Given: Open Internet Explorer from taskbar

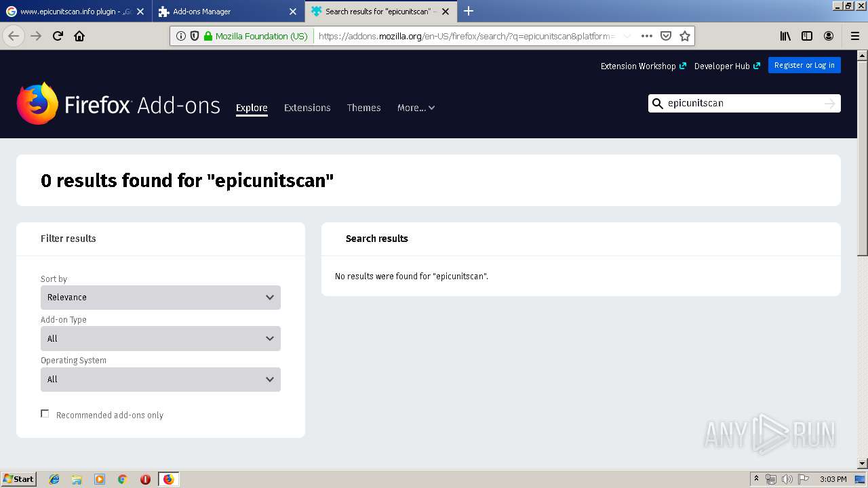Looking at the screenshot, I should pos(54,479).
